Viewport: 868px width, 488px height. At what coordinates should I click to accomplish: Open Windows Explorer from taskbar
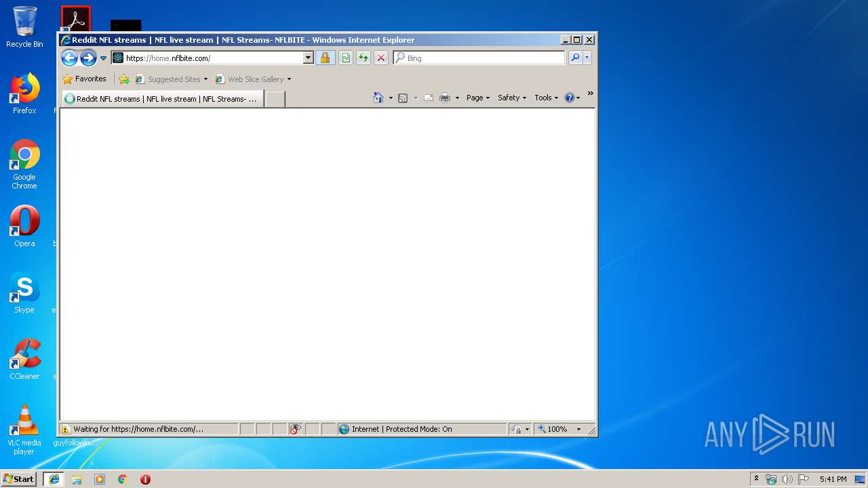77,479
